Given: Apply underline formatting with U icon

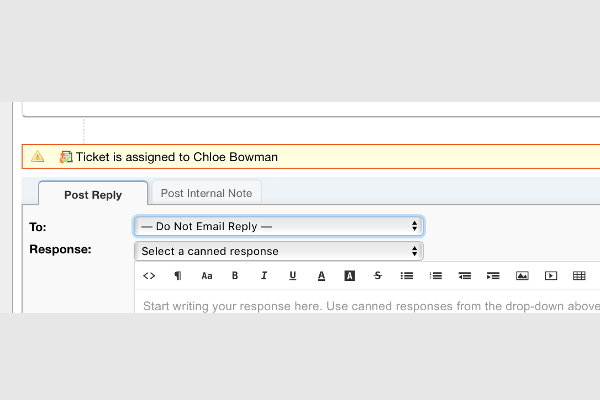Looking at the screenshot, I should coord(292,276).
